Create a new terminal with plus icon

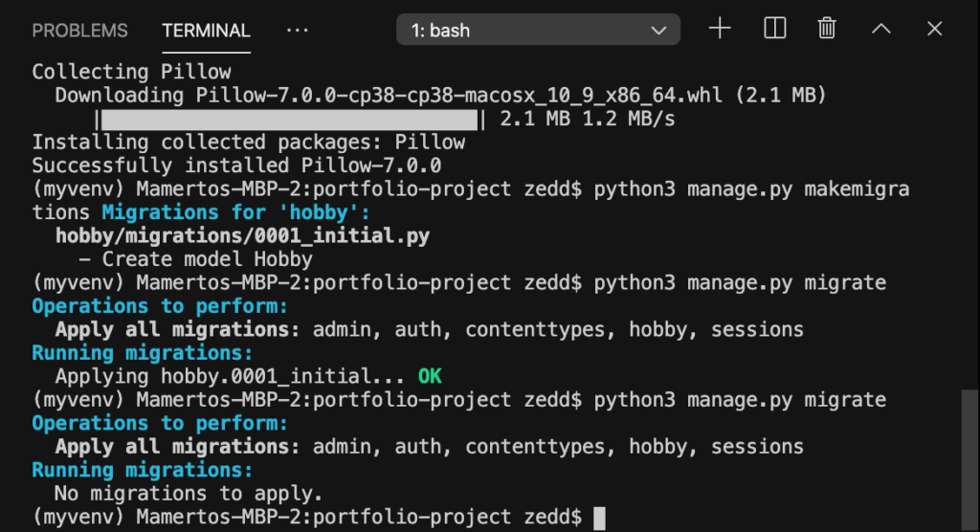coord(720,29)
